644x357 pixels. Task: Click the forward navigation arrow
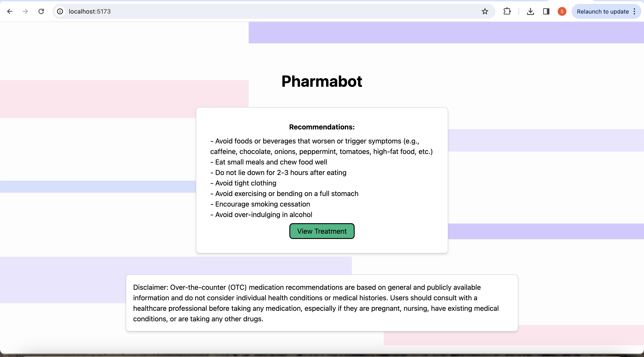tap(25, 12)
